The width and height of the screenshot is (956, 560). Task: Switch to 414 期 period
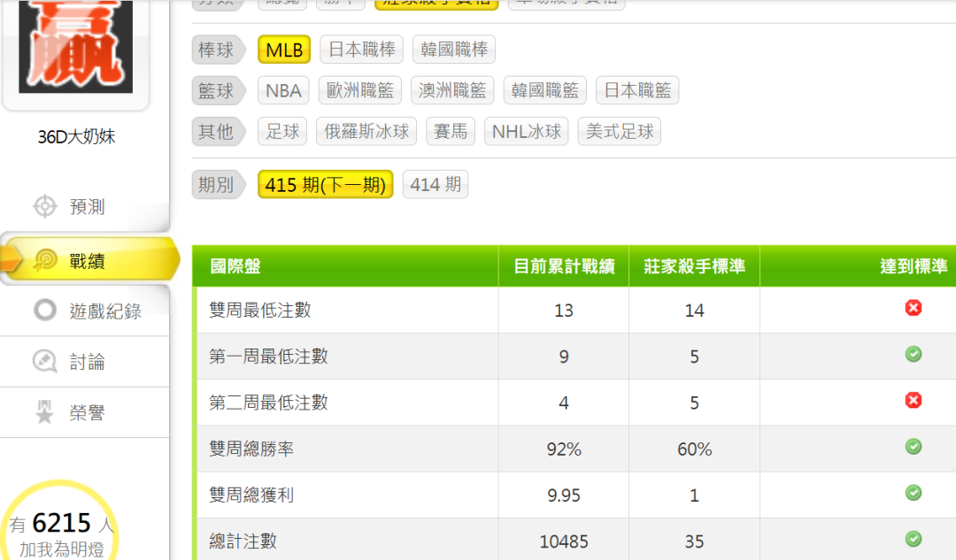pyautogui.click(x=436, y=185)
